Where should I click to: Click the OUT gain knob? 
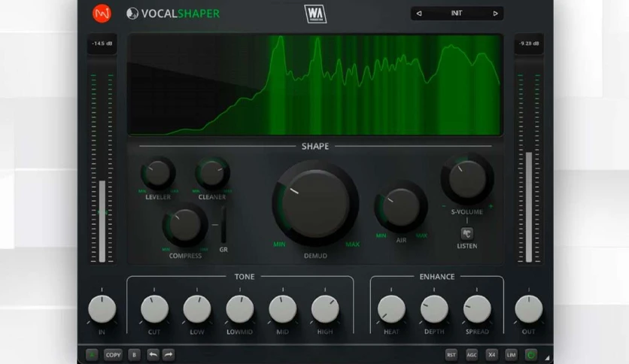click(x=528, y=309)
